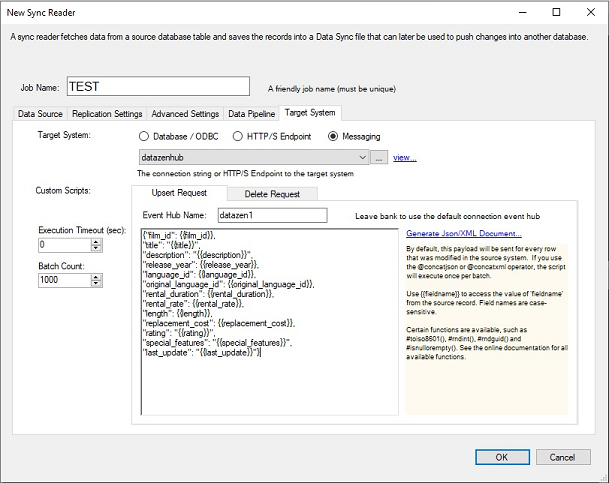Viewport: 609px width, 483px height.
Task: Open the Upsert Request tab
Action: point(179,193)
